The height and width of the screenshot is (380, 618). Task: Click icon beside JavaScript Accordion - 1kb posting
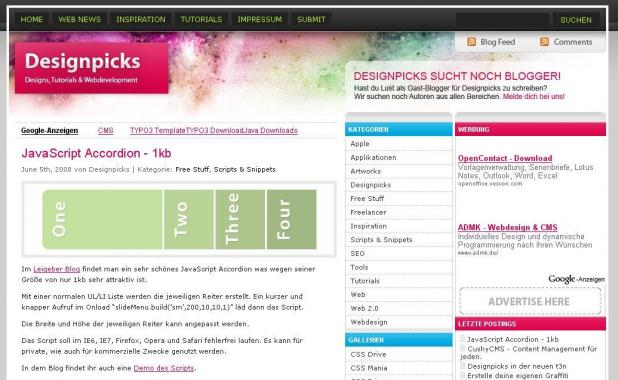[x=463, y=339]
